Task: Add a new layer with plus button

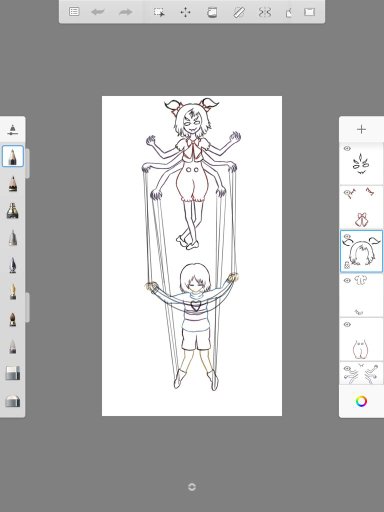Action: coord(361,129)
